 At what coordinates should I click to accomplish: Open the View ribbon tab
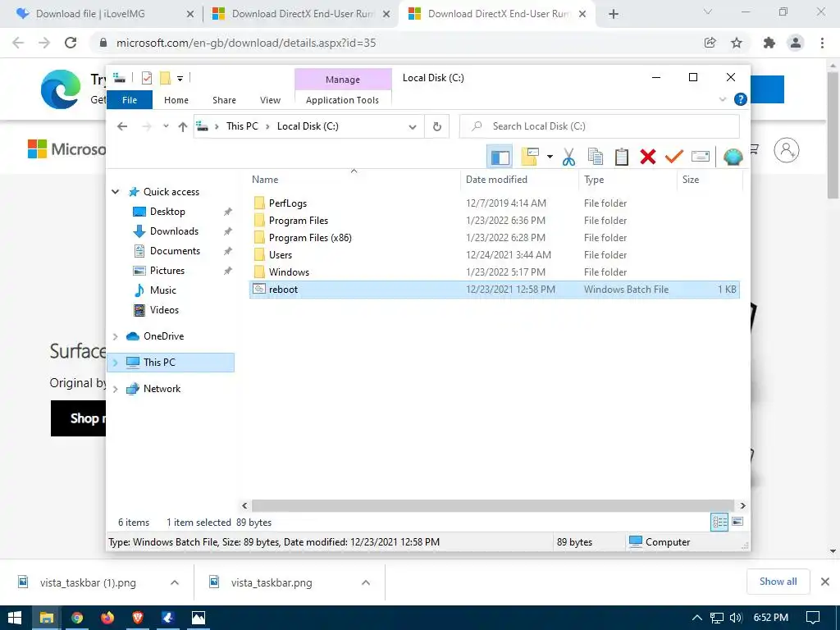(x=270, y=100)
